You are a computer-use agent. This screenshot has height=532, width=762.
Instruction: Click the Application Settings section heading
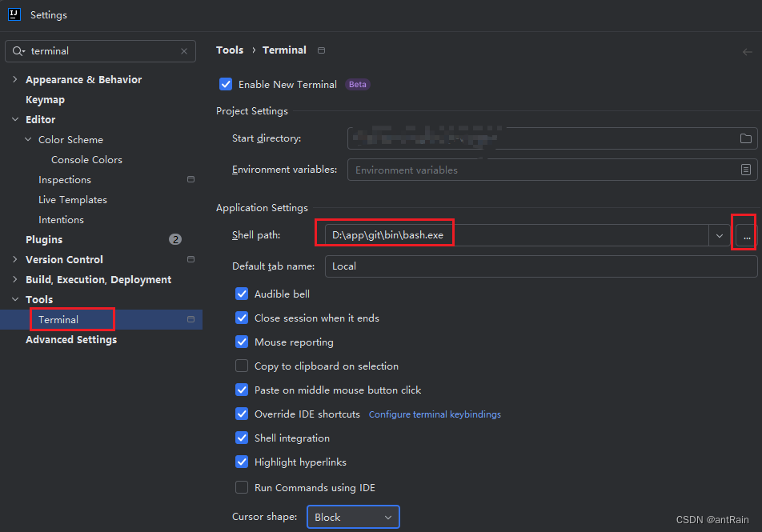click(262, 207)
